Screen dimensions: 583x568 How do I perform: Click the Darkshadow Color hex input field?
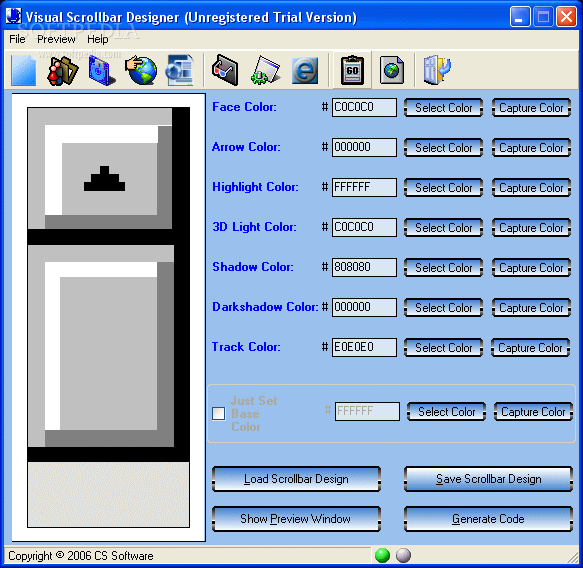(x=364, y=307)
